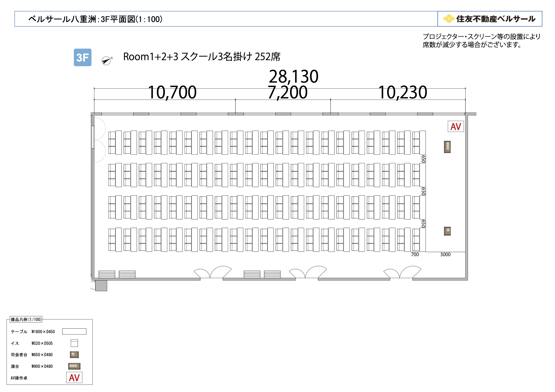
Task: Click the 10,700 dimension label
Action: point(172,92)
